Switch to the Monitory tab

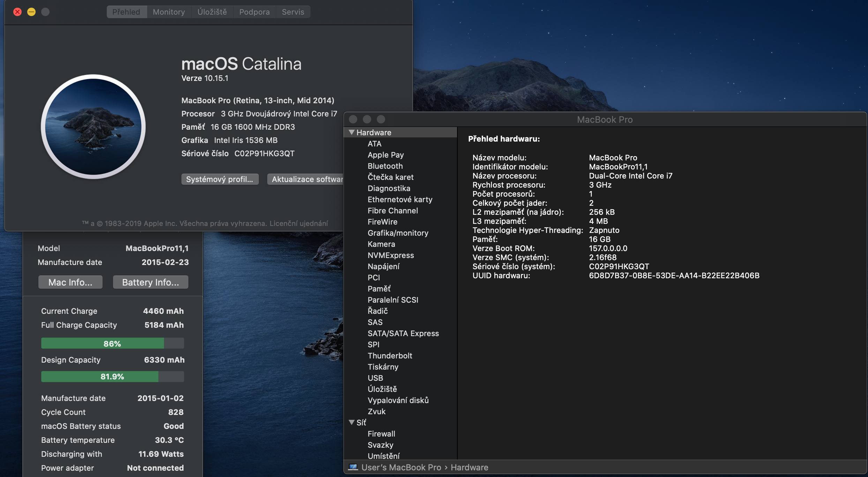(x=169, y=12)
